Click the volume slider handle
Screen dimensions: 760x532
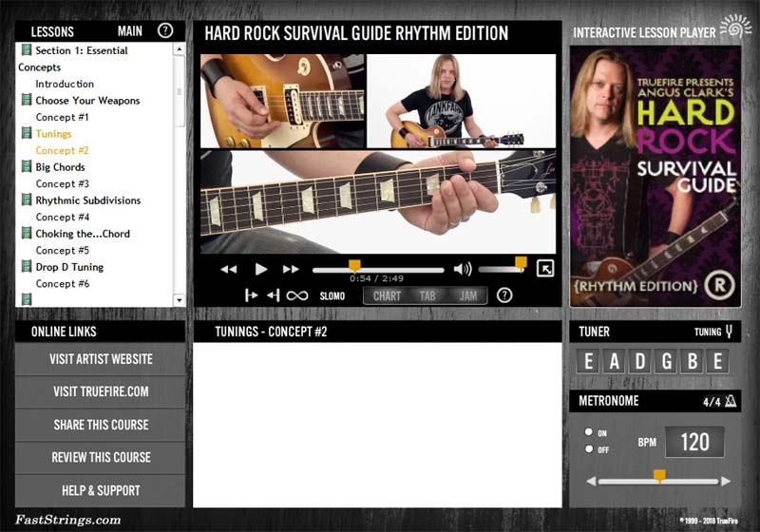point(521,263)
